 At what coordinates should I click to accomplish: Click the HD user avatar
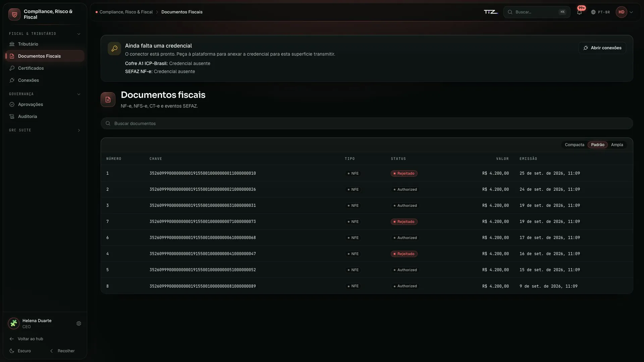[x=622, y=12]
